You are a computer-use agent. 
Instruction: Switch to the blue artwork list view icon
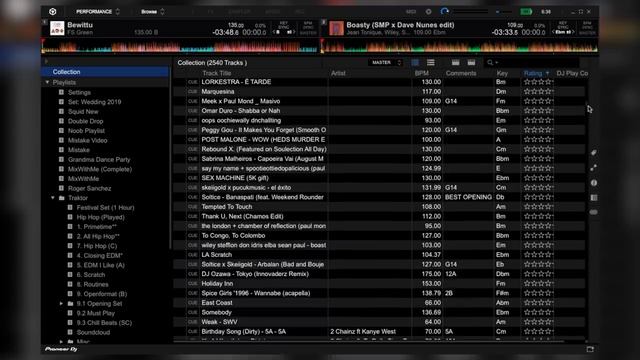[x=415, y=62]
